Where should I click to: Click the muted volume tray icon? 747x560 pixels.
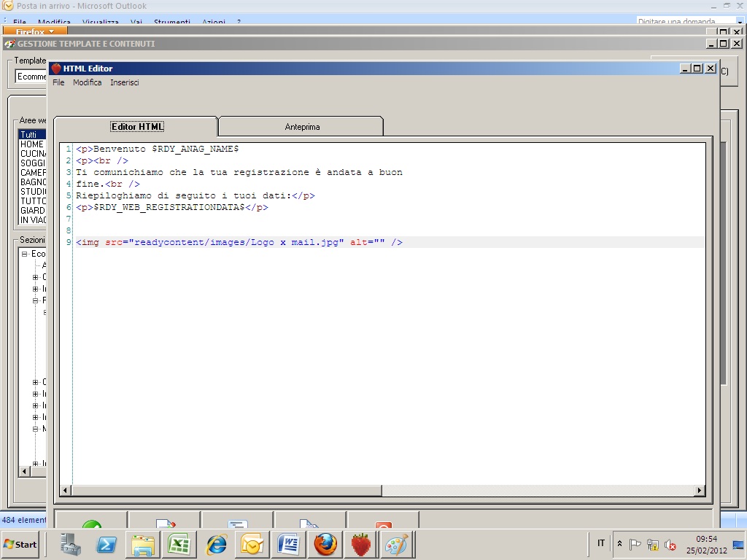pos(670,545)
